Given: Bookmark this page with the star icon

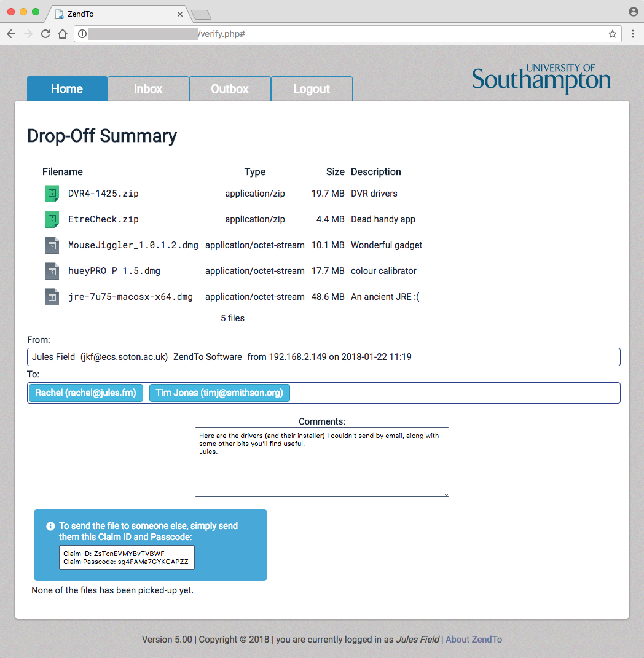Looking at the screenshot, I should pyautogui.click(x=613, y=34).
